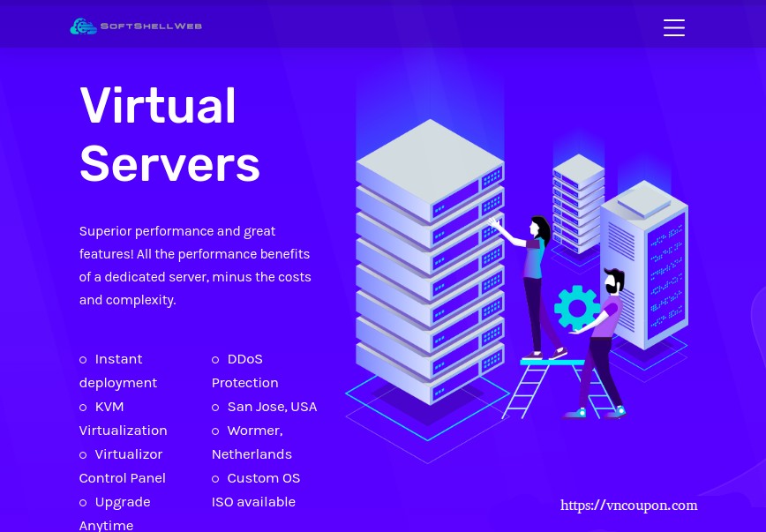This screenshot has width=766, height=532.
Task: Expand the Wormer, Netherlands location entry
Action: tap(252, 441)
